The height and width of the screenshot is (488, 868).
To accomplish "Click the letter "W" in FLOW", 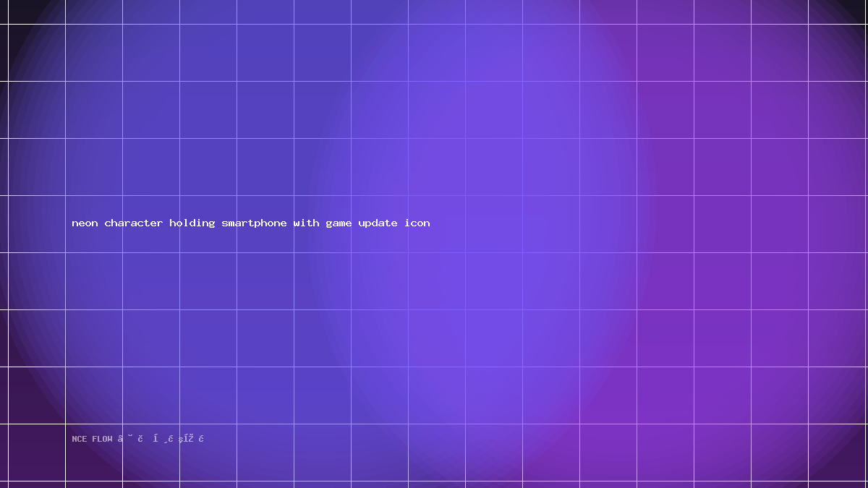I will point(110,439).
